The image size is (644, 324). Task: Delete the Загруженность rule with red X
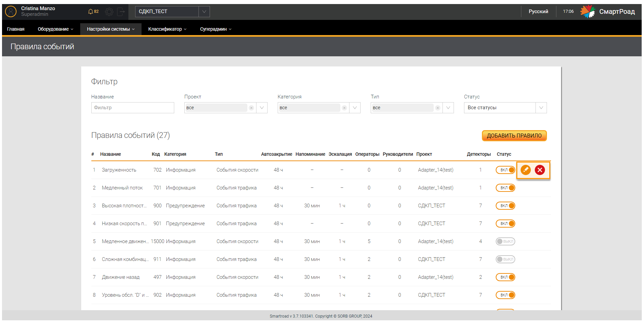540,170
